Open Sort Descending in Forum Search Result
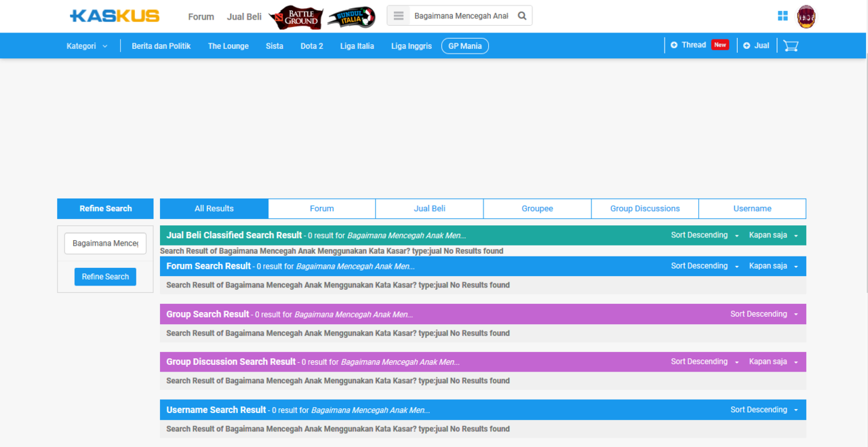 coord(705,266)
